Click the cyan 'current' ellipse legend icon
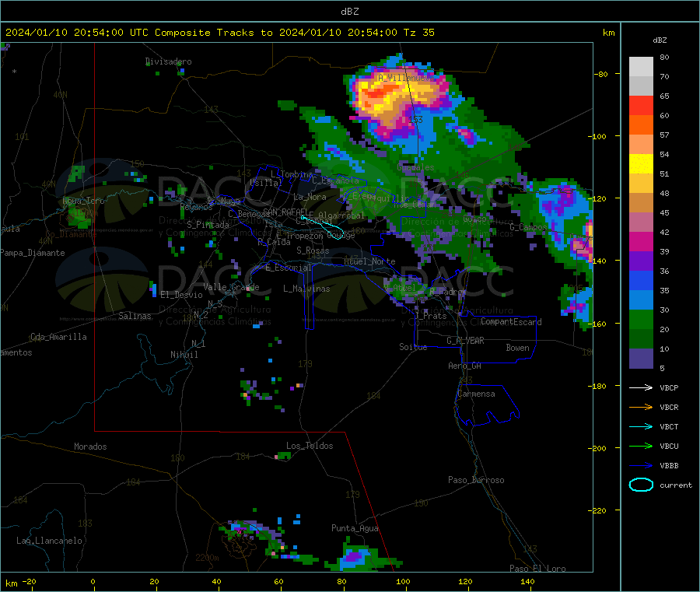This screenshot has height=592, width=700. click(641, 485)
